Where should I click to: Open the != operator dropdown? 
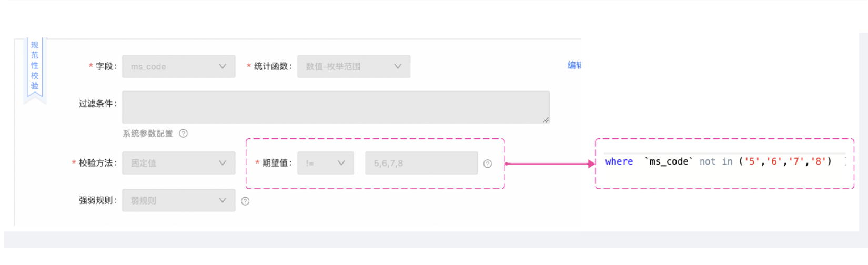(x=326, y=163)
